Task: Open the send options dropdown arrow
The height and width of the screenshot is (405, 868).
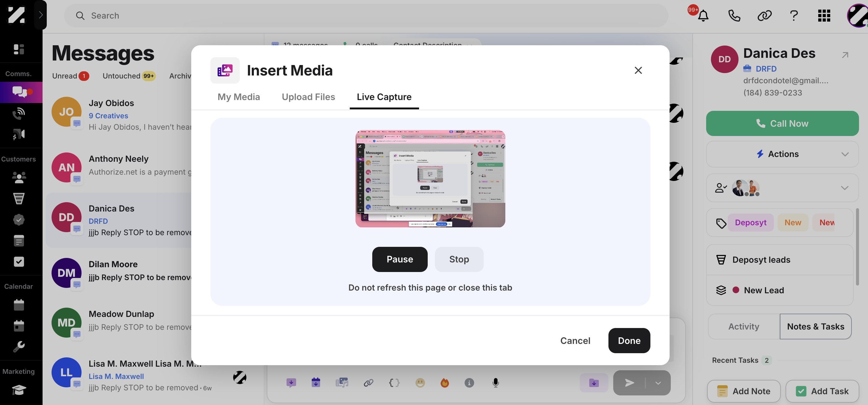Action: point(658,383)
